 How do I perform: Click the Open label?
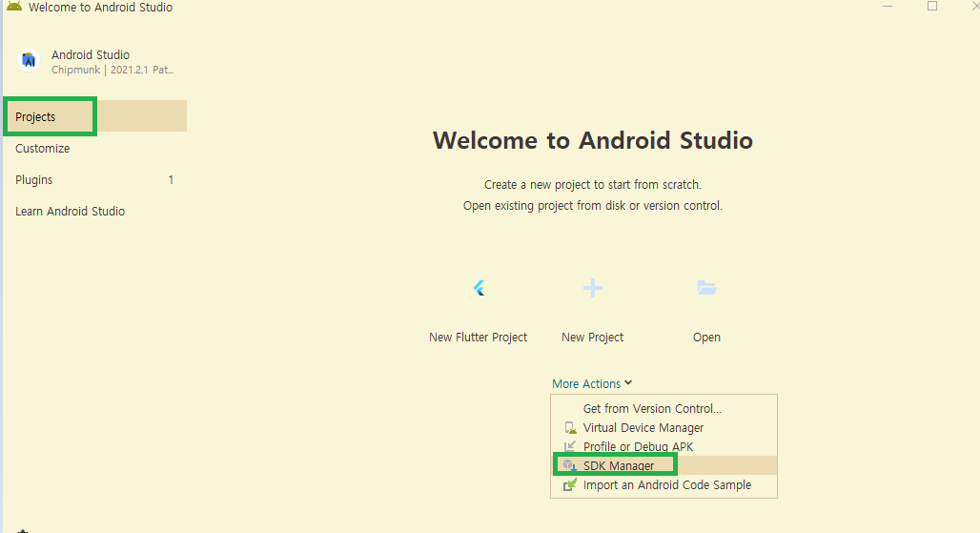(x=706, y=338)
